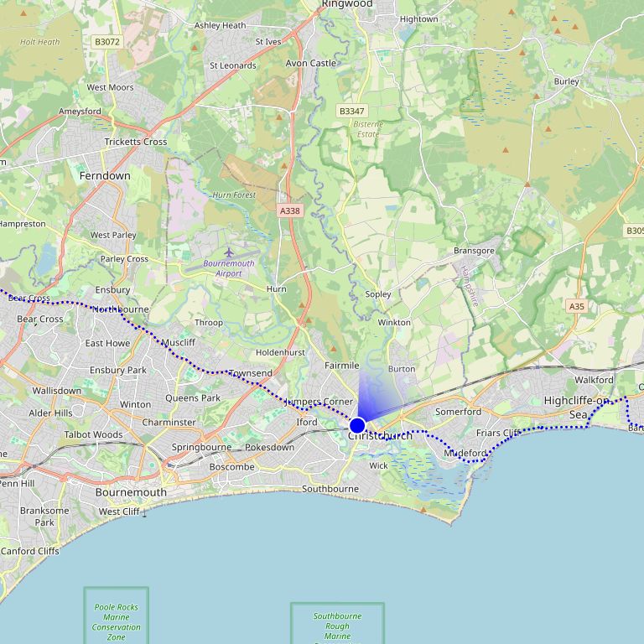Select the Ferndown town label
The image size is (644, 644).
click(105, 176)
